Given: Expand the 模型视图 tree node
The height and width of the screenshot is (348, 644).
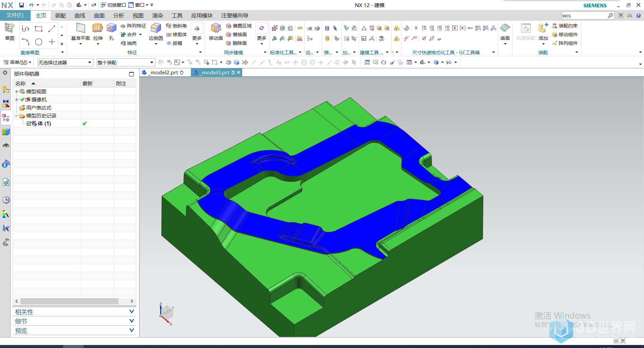Looking at the screenshot, I should pos(16,91).
